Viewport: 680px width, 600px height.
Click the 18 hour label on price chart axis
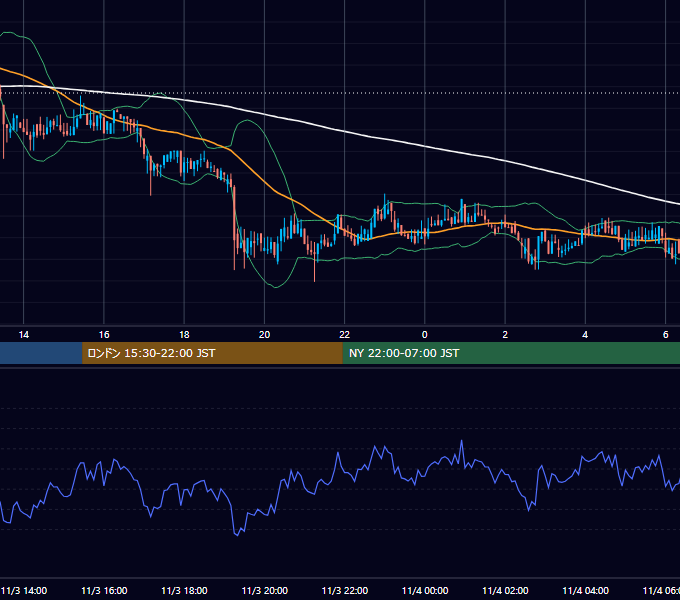click(x=184, y=335)
